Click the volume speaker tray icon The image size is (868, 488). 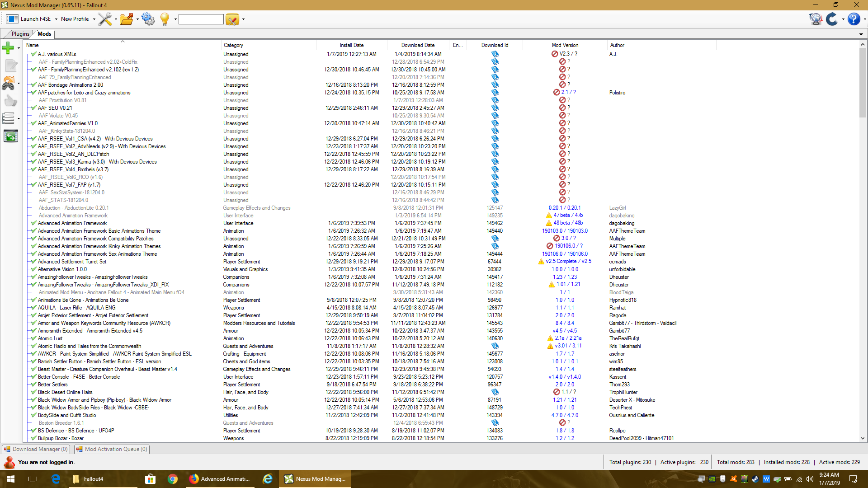[x=810, y=479]
